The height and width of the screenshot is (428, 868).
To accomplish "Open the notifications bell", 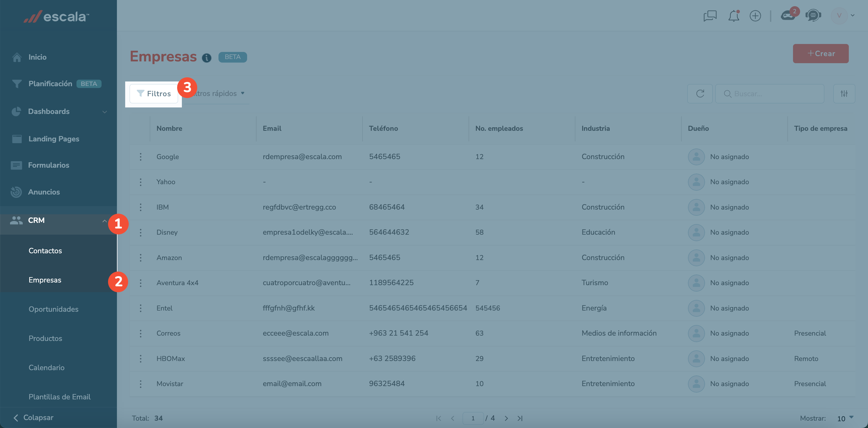I will [734, 16].
